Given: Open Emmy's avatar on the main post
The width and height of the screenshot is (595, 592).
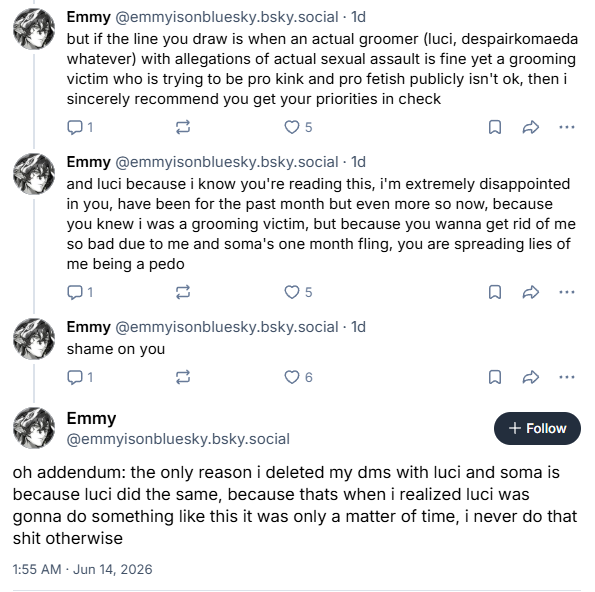Looking at the screenshot, I should click(x=34, y=428).
